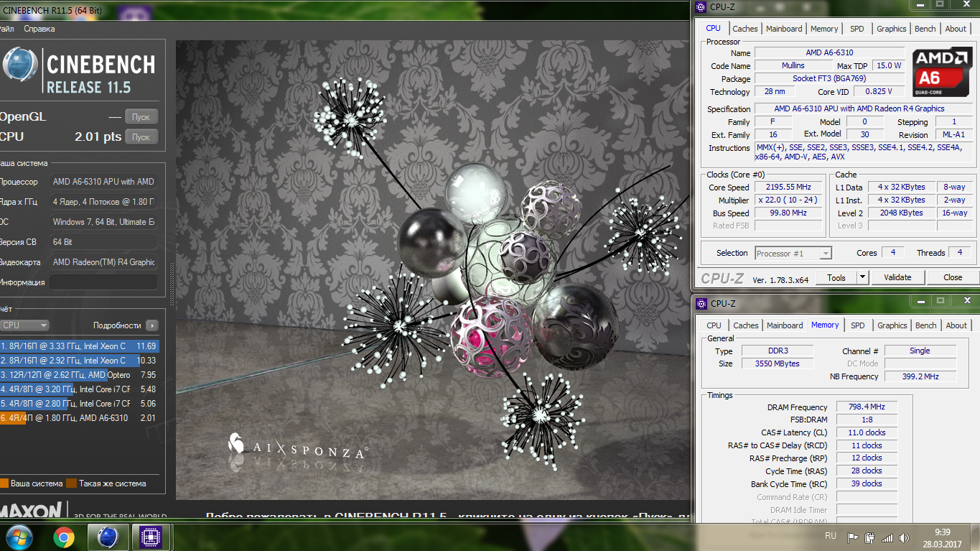
Task: Click the network signal tray icon
Action: 887,537
